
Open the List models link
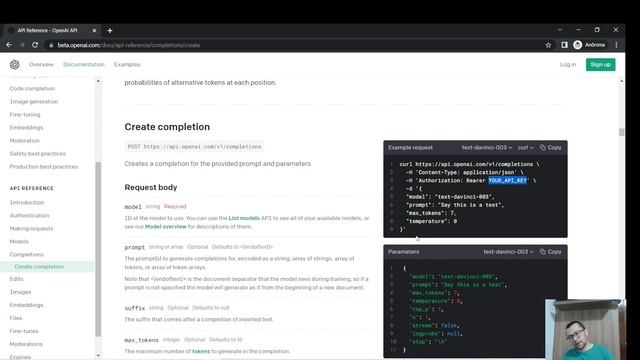244,218
